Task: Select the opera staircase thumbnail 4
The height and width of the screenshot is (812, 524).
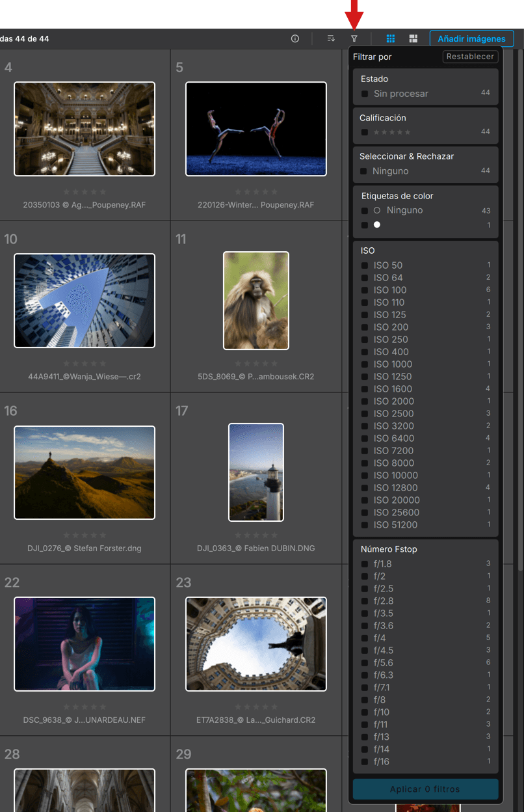Action: click(85, 129)
